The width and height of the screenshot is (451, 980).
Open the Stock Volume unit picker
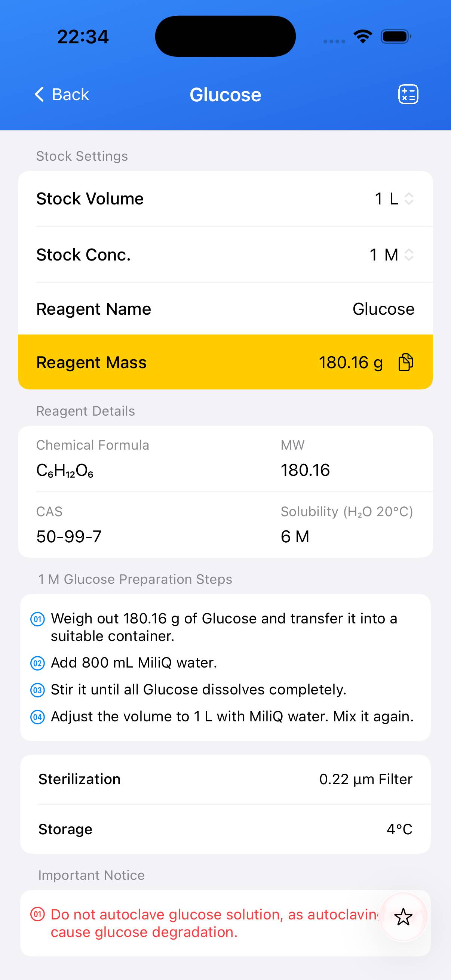coord(394,198)
